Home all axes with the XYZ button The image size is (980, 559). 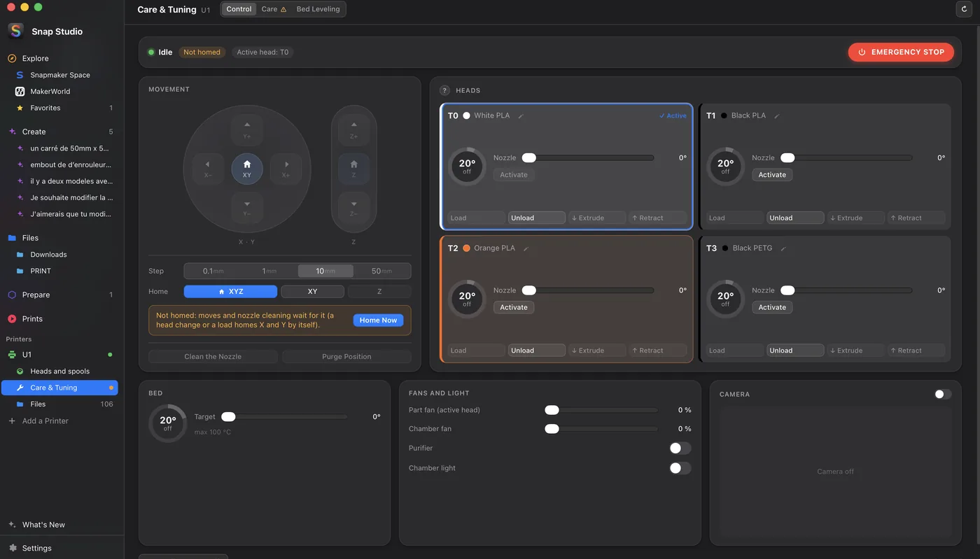(x=230, y=292)
